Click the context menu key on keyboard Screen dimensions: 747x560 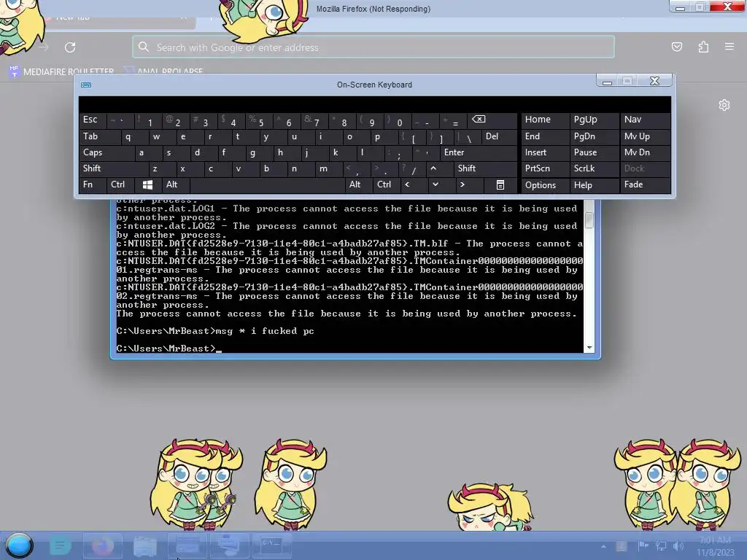(500, 184)
